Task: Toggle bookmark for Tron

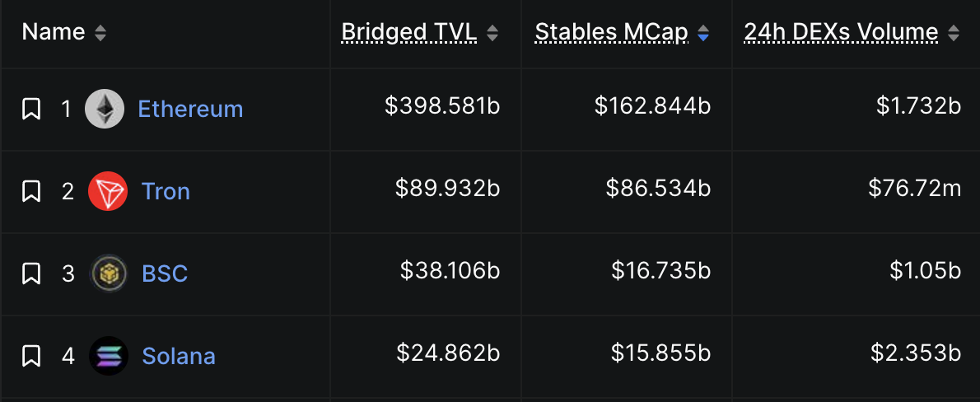Action: pyautogui.click(x=31, y=191)
